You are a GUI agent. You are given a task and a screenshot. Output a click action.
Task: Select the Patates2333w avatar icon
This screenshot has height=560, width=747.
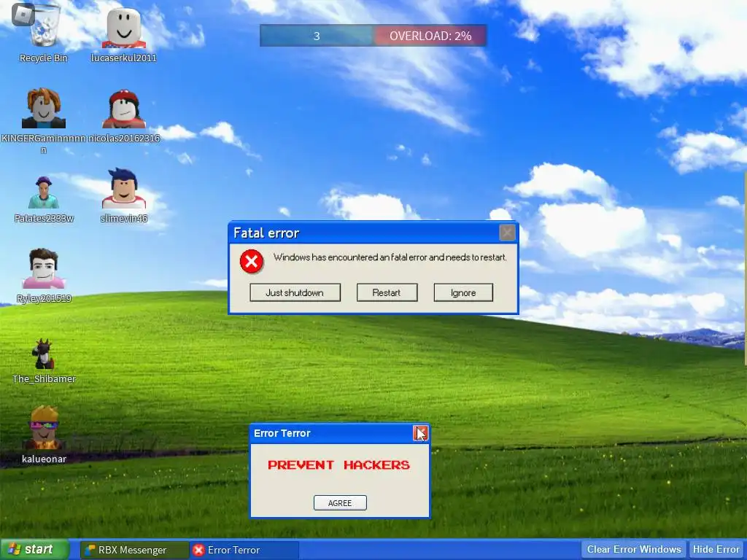point(44,192)
